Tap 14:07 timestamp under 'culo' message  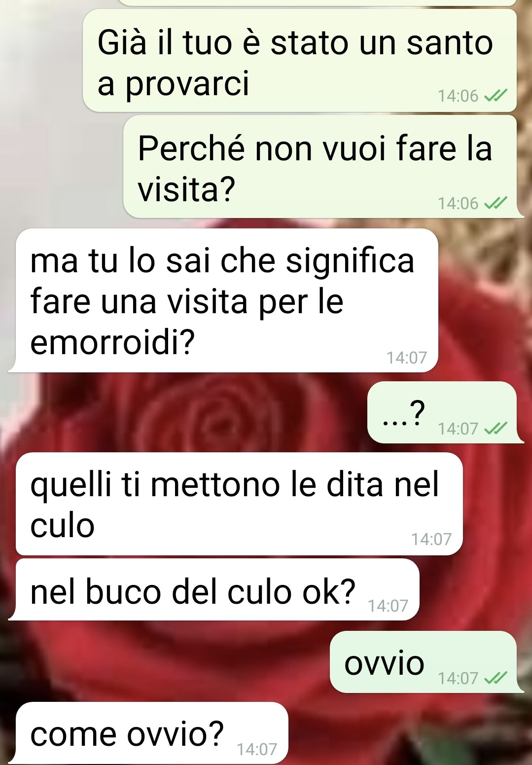(431, 539)
